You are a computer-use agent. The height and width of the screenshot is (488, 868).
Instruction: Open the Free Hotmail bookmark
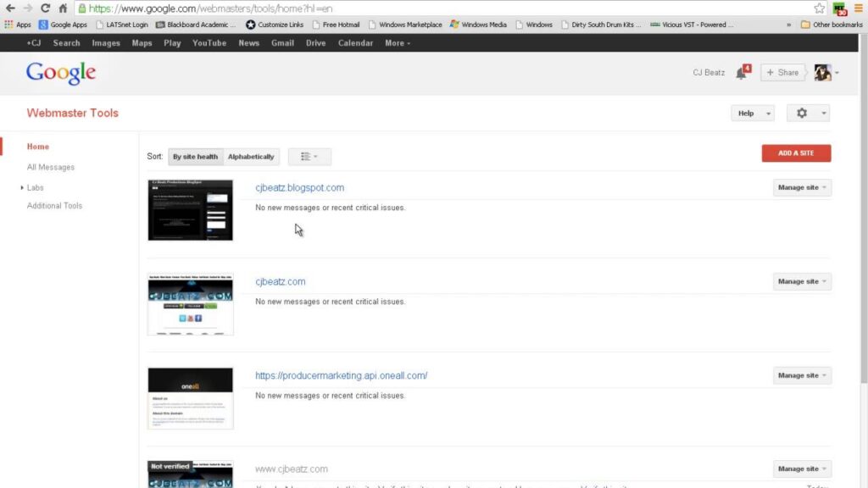pos(336,25)
